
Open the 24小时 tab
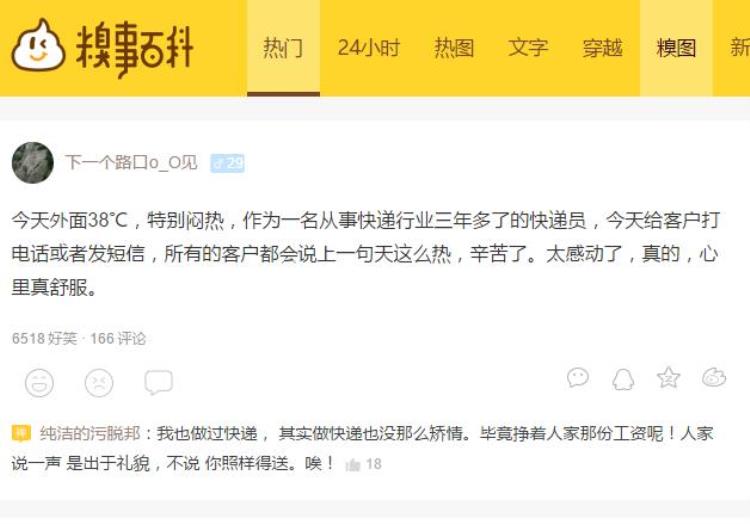pos(368,48)
